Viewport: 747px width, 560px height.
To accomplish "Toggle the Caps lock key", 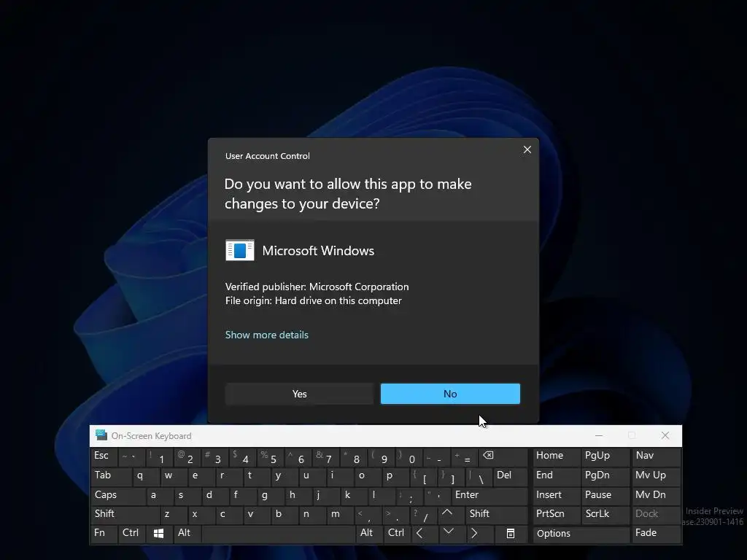I will pos(117,495).
